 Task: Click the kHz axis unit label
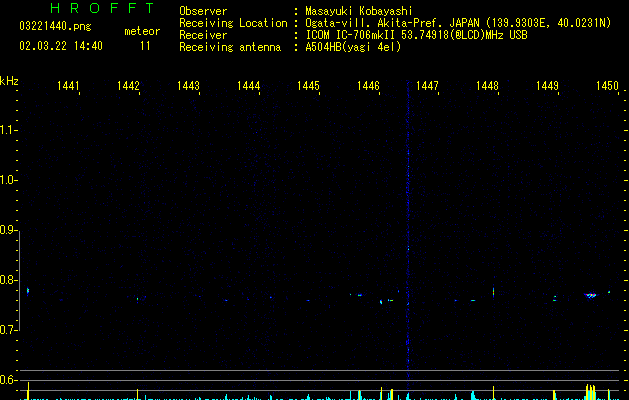tap(9, 81)
